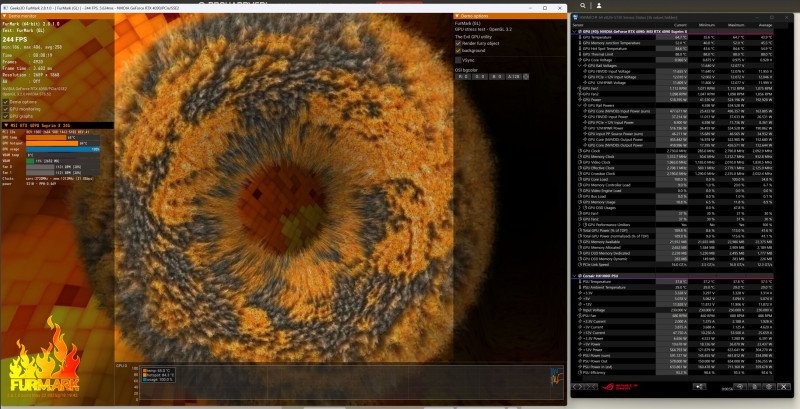Click the GPU temp orange bar in FurMark
The image size is (800, 409).
[x=46, y=137]
